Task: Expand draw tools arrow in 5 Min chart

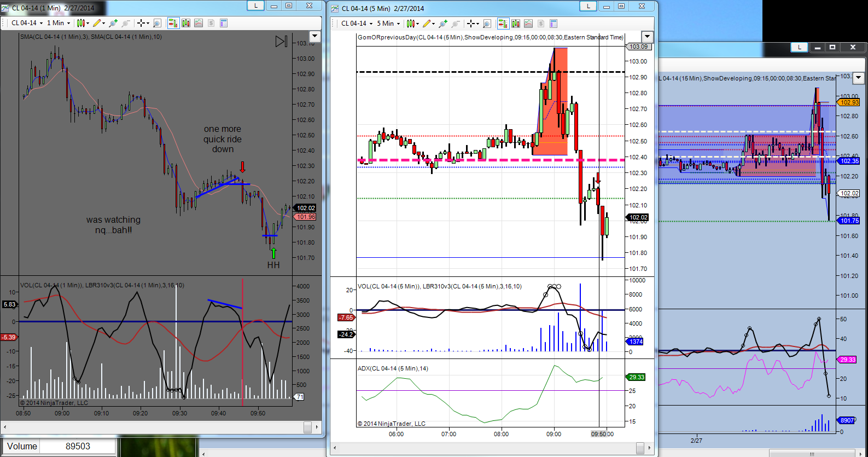Action: click(x=434, y=24)
